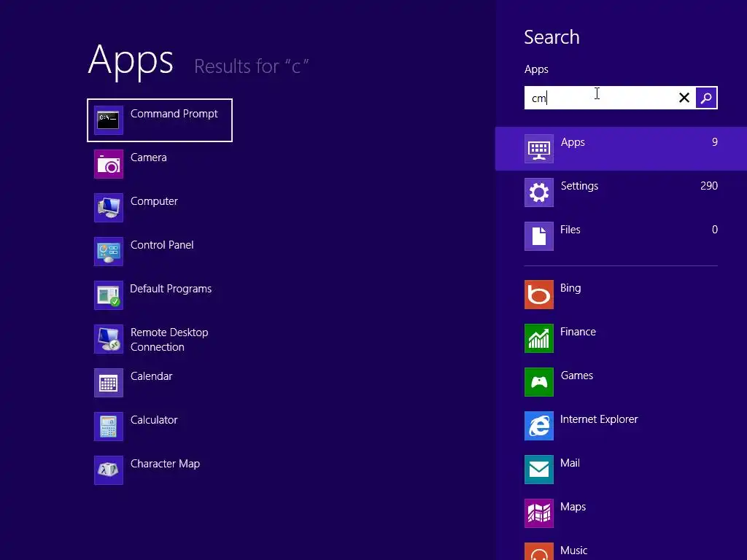Open Control Panel icon
Screen dimensions: 747x560
tap(109, 252)
